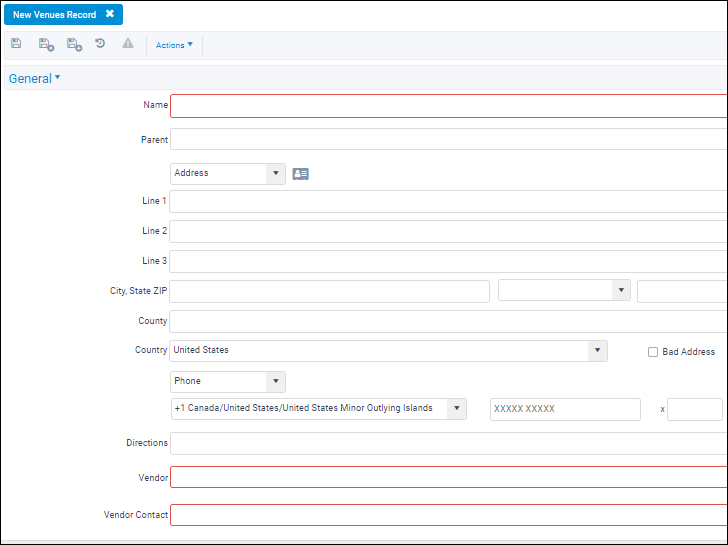Click the County input field
The height and width of the screenshot is (545, 728).
pyautogui.click(x=448, y=321)
